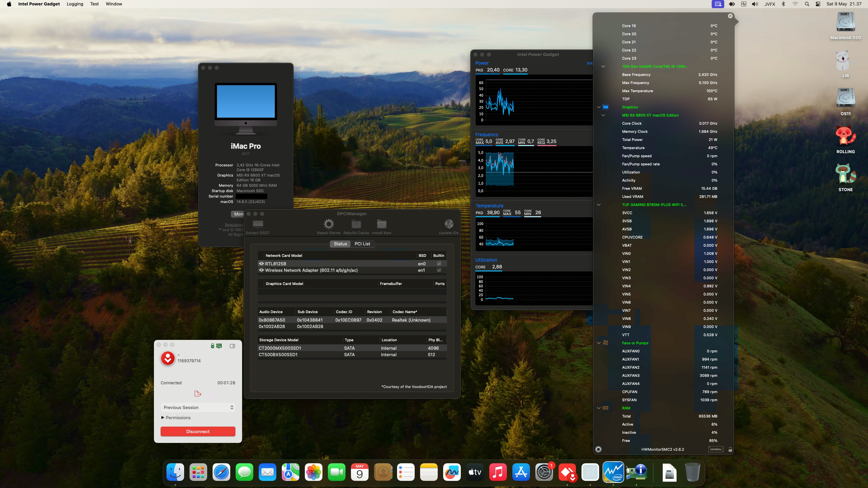Viewport: 868px width, 488px height.
Task: Open System Settings from the dock
Action: pyautogui.click(x=544, y=472)
